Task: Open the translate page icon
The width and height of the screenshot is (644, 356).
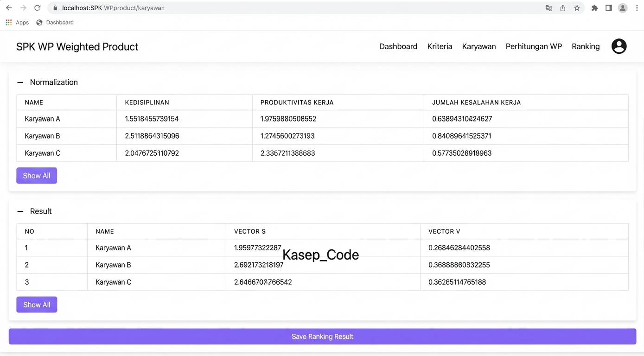Action: pos(548,8)
